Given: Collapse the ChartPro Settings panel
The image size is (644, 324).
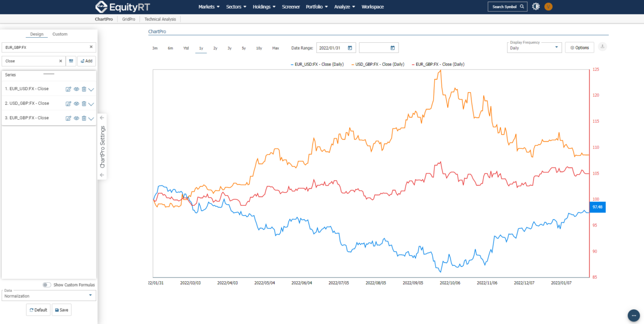Looking at the screenshot, I should [102, 117].
